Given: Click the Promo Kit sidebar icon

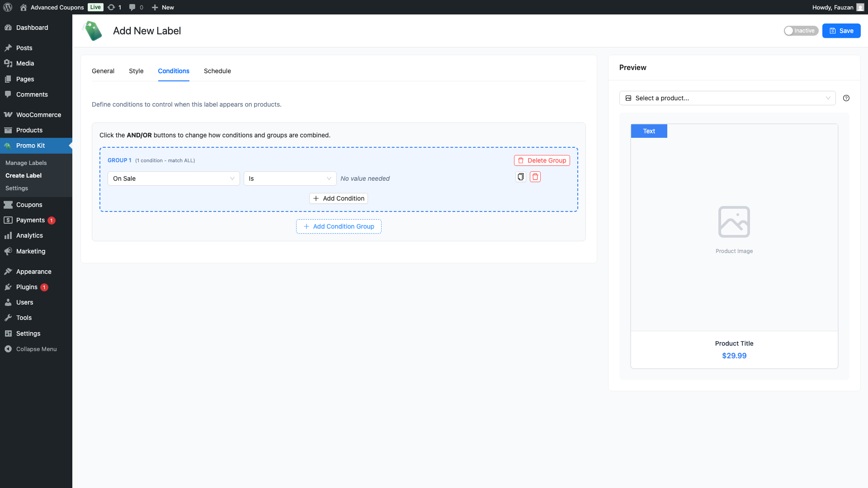Looking at the screenshot, I should coord(8,145).
